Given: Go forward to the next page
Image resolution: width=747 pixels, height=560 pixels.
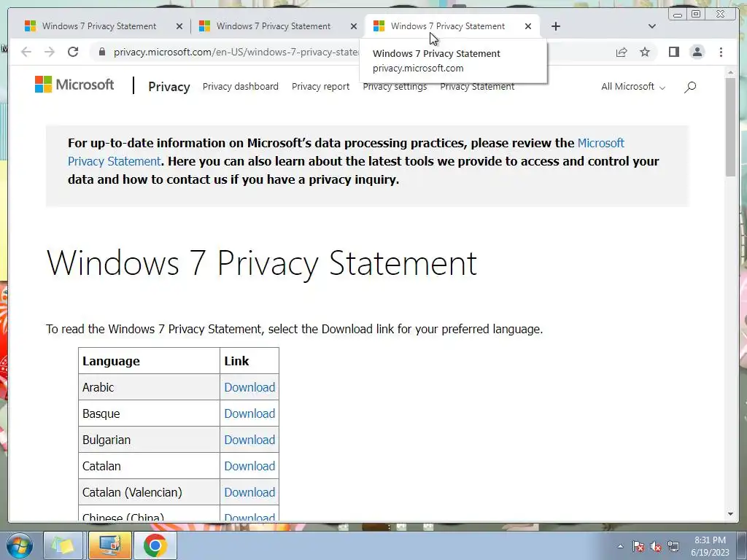Looking at the screenshot, I should click(x=50, y=52).
